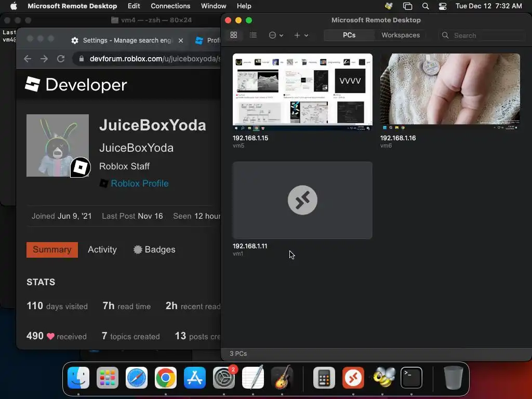Open the bee app from the dock
The height and width of the screenshot is (399, 532).
(x=382, y=378)
